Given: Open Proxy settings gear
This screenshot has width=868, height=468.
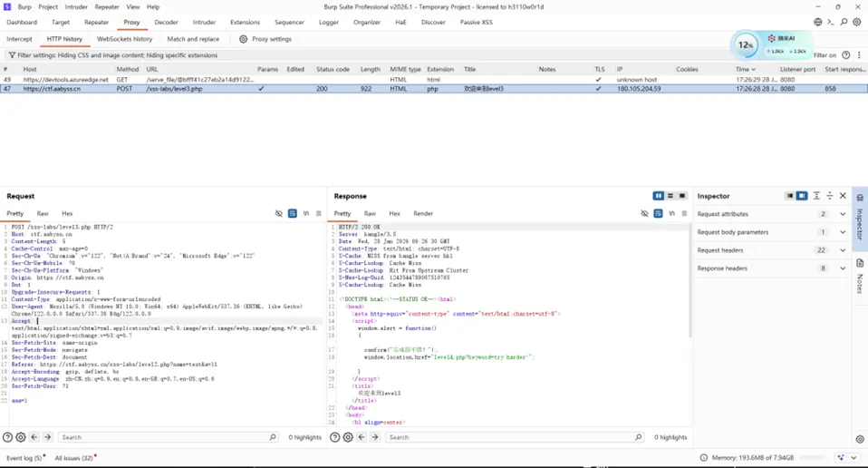Looking at the screenshot, I should pyautogui.click(x=243, y=39).
